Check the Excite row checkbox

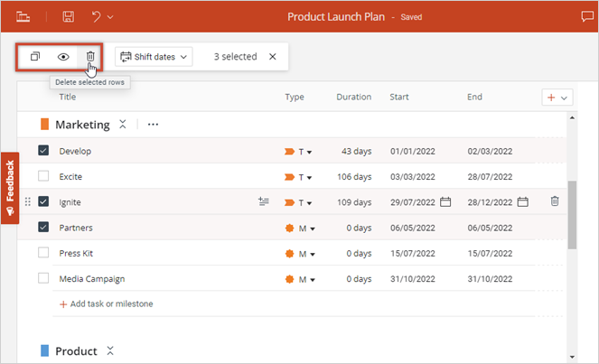43,176
